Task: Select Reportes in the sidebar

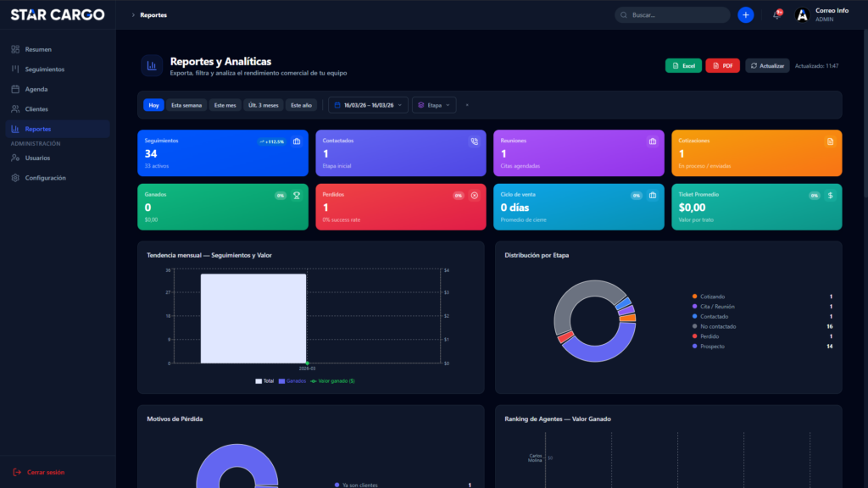Action: (58, 129)
